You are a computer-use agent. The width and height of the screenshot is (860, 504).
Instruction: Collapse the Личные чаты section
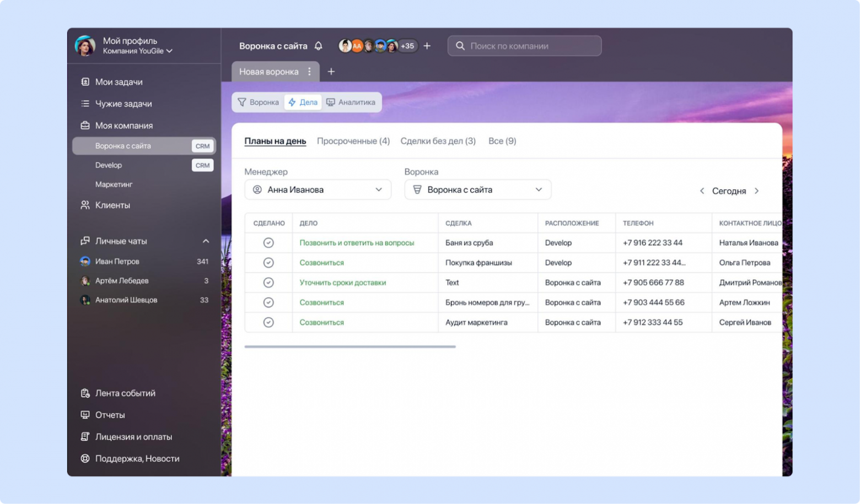pos(206,241)
